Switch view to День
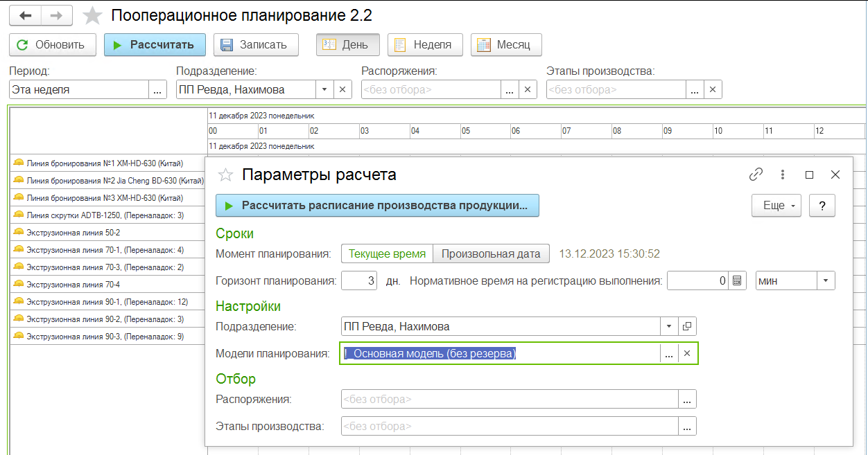868x455 pixels. point(347,44)
